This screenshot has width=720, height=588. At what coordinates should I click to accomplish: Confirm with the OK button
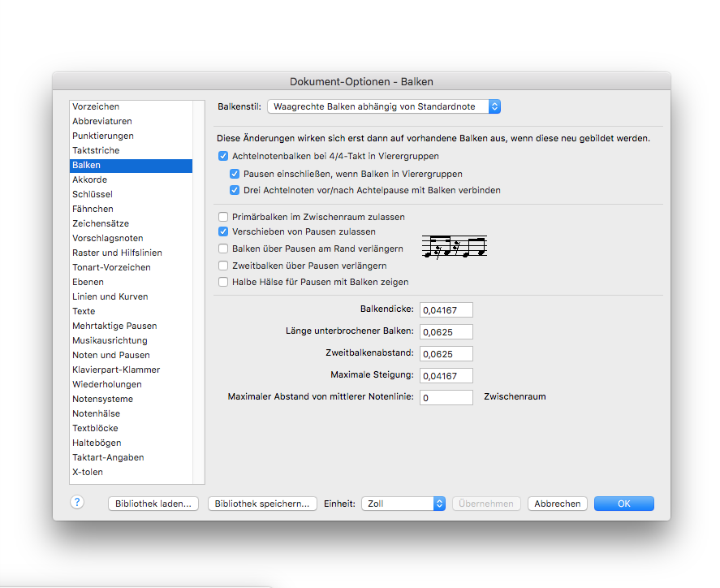pos(624,504)
